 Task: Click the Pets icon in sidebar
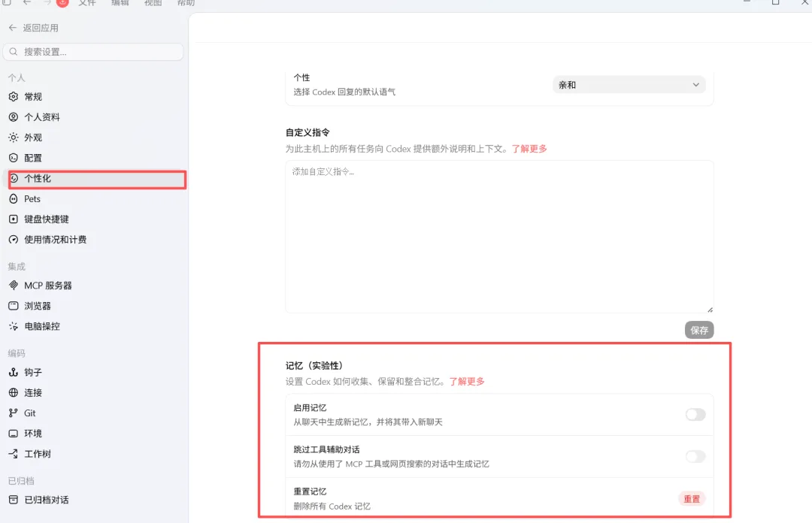click(x=14, y=199)
